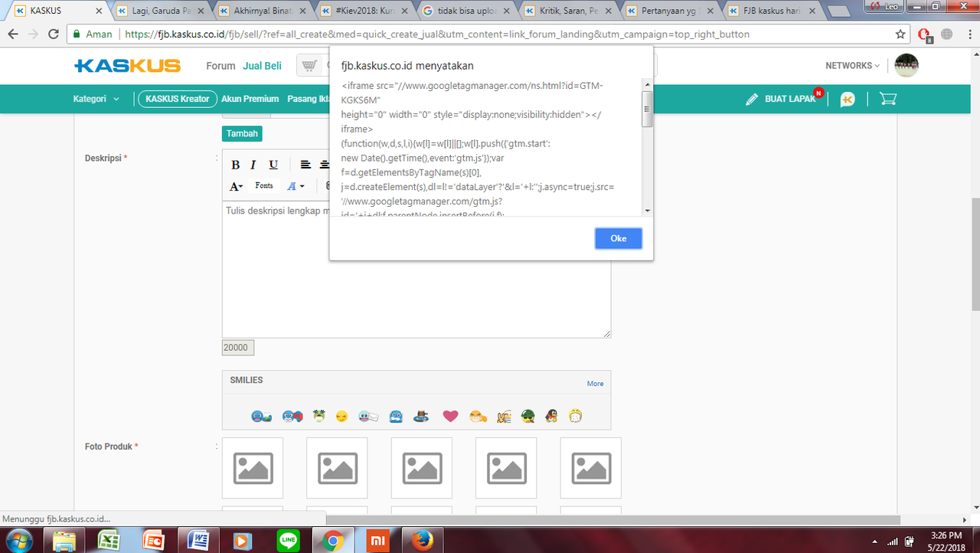Align description text left

pyautogui.click(x=305, y=165)
